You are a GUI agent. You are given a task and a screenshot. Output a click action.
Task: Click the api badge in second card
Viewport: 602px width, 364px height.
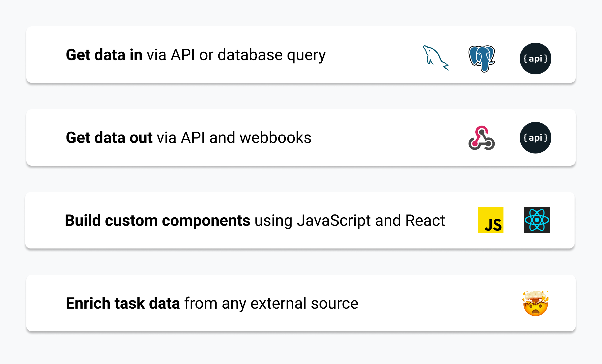pyautogui.click(x=535, y=138)
